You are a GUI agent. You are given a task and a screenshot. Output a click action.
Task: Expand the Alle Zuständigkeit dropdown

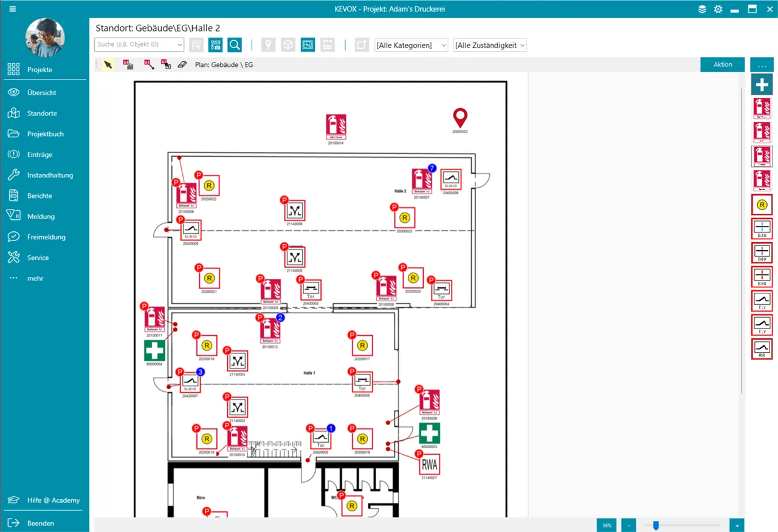coord(489,45)
